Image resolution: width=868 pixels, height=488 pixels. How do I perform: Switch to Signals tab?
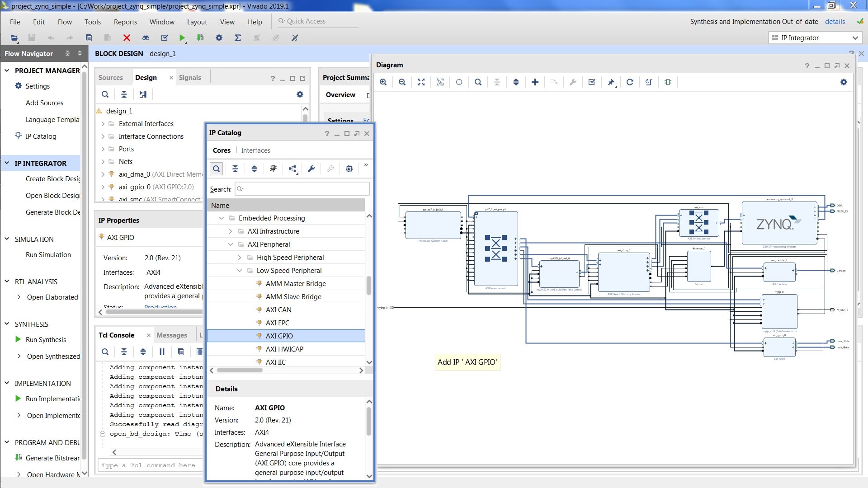click(190, 78)
